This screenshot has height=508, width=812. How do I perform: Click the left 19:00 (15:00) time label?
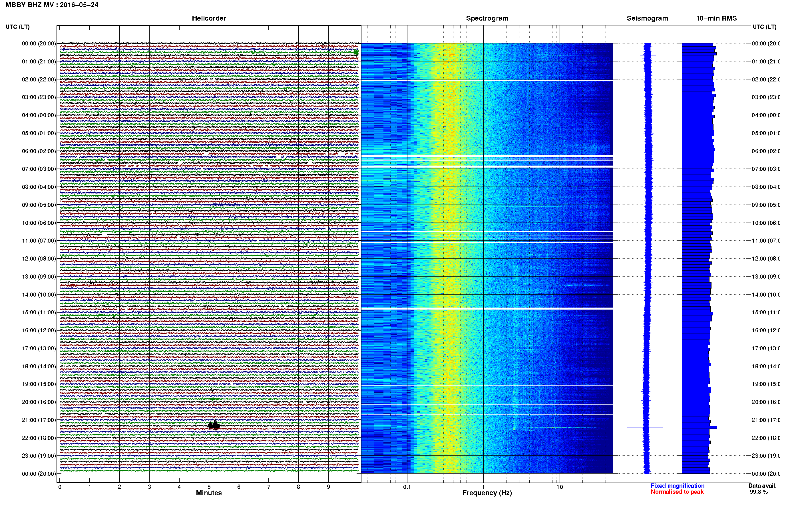(39, 384)
